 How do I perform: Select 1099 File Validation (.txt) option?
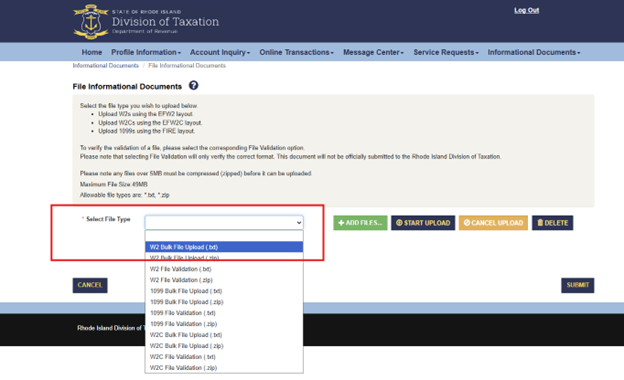(x=224, y=313)
